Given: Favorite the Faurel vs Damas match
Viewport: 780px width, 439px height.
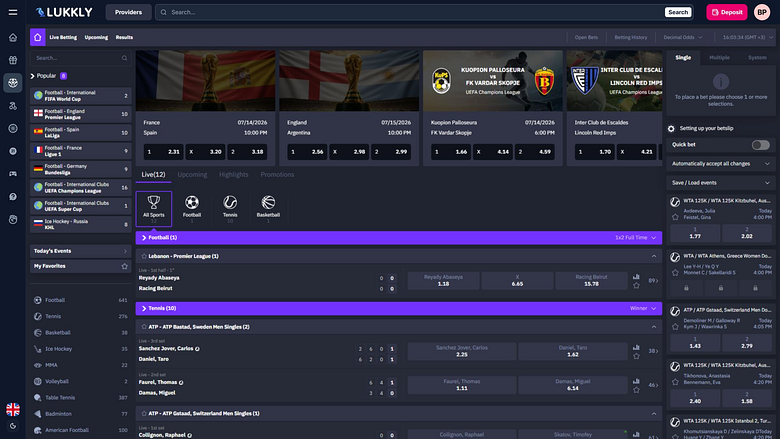Looking at the screenshot, I should [x=636, y=390].
